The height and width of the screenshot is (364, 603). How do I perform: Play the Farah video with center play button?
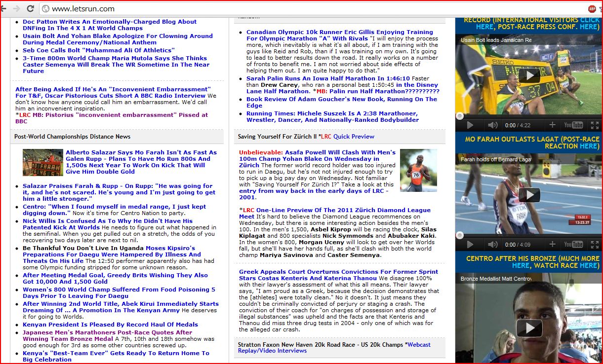(529, 195)
